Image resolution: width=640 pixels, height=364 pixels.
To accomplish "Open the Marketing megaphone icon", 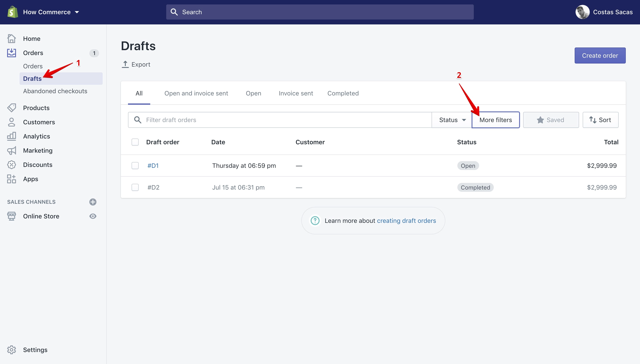I will pos(12,150).
